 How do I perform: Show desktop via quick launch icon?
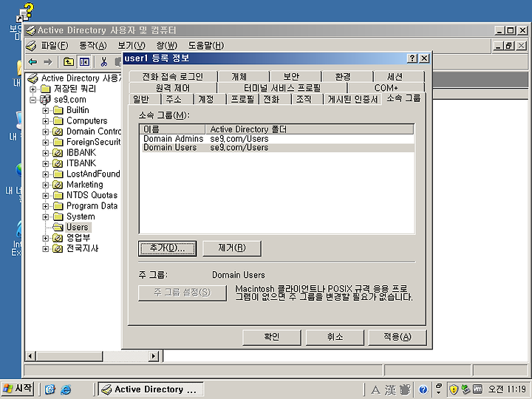tap(50, 389)
